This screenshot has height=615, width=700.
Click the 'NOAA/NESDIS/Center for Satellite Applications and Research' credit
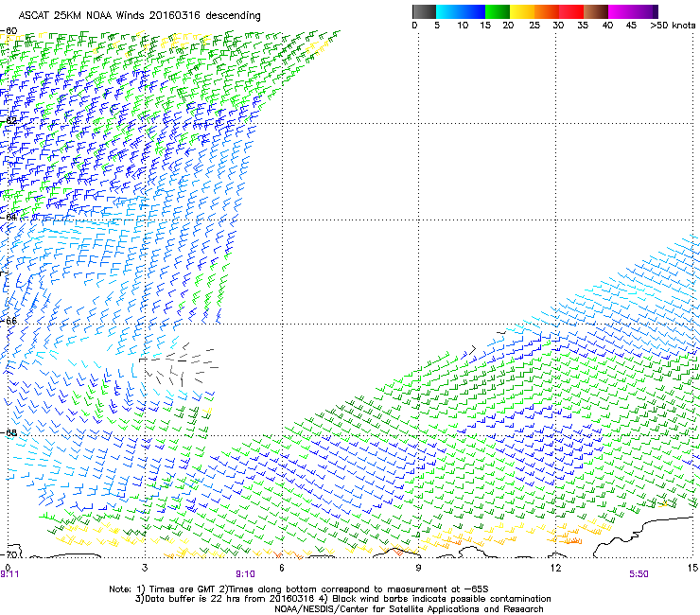point(409,609)
